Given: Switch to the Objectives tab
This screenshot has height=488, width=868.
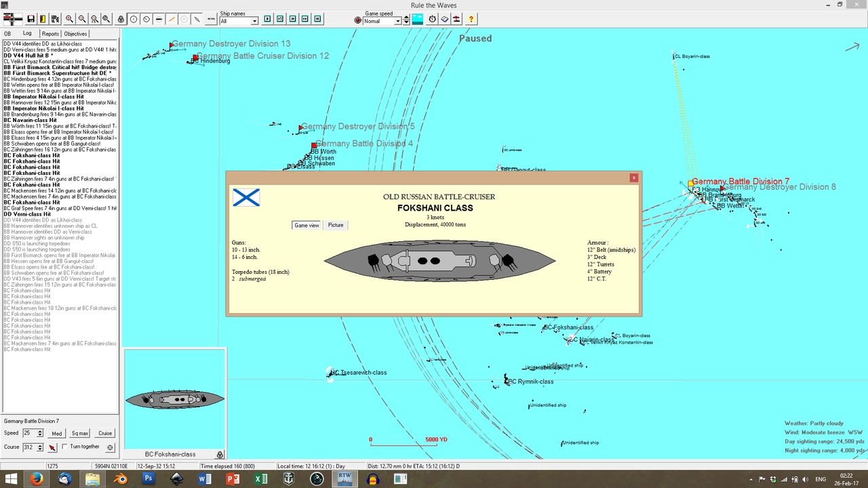Looking at the screenshot, I should 75,33.
